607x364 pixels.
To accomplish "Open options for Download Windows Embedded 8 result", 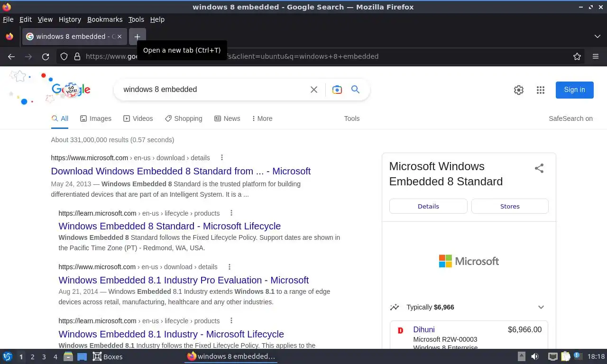I will pyautogui.click(x=221, y=158).
